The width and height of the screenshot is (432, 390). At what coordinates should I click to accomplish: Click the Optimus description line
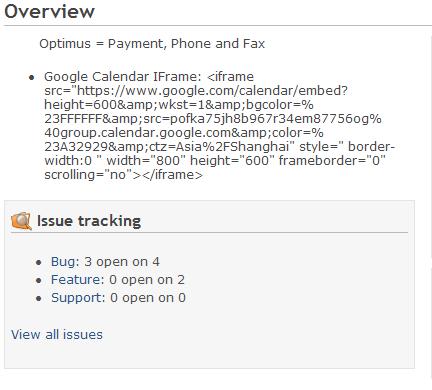(152, 44)
